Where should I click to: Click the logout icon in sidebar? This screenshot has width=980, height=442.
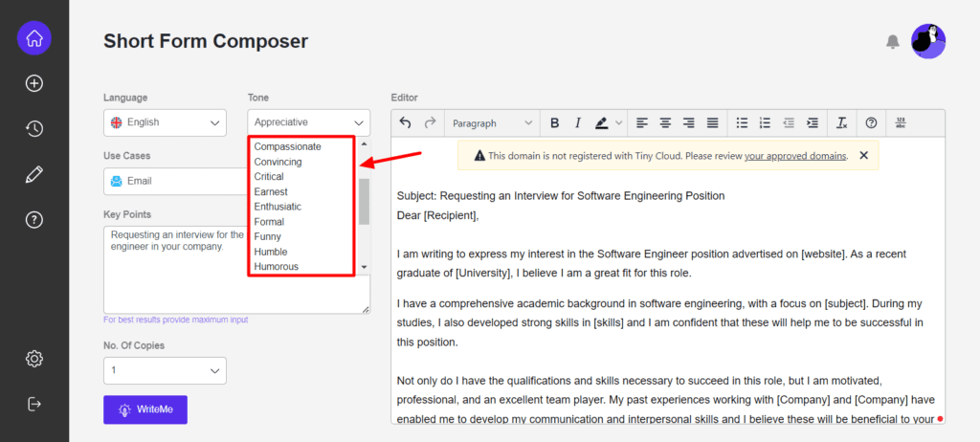pos(34,405)
